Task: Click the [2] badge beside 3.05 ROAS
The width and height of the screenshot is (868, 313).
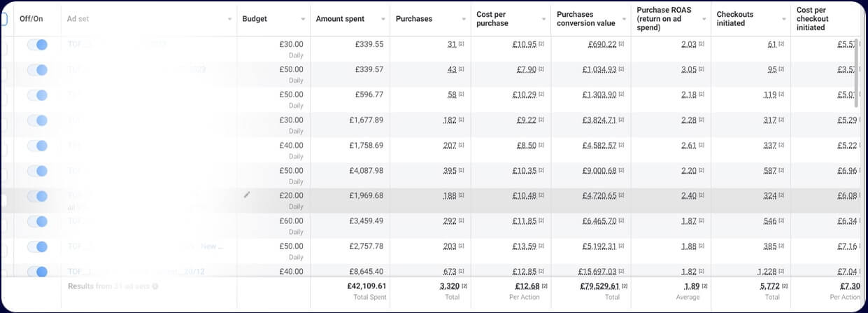Action: (702, 70)
